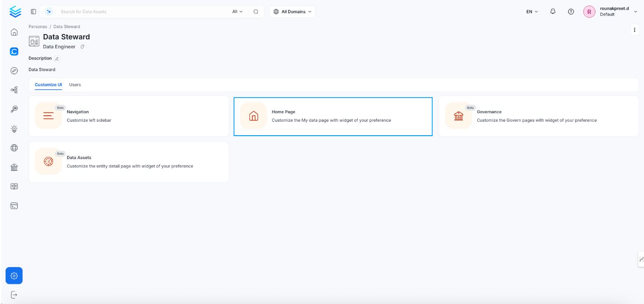Open the glossary book icon in the sidebar
644x304 pixels.
point(14,186)
